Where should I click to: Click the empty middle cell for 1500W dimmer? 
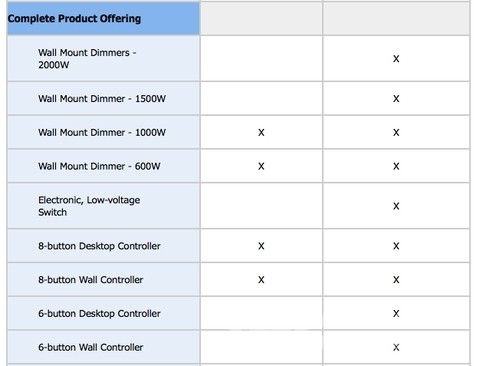point(261,99)
